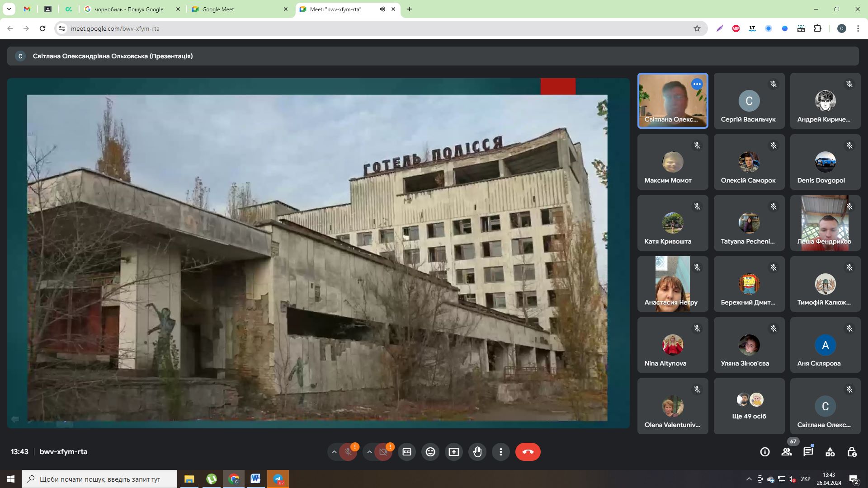The height and width of the screenshot is (488, 868).
Task: Mute the Meet tab speaker icon
Action: click(x=382, y=9)
